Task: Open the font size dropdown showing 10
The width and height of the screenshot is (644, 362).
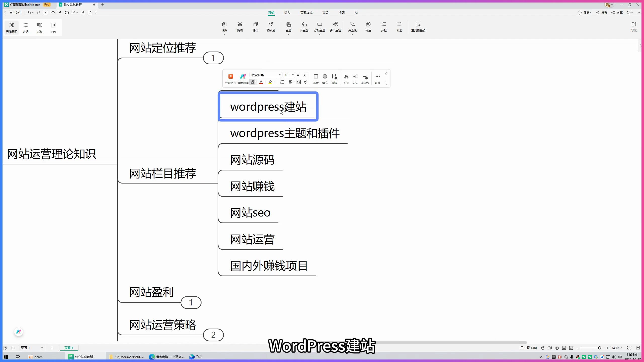Action: [289, 75]
